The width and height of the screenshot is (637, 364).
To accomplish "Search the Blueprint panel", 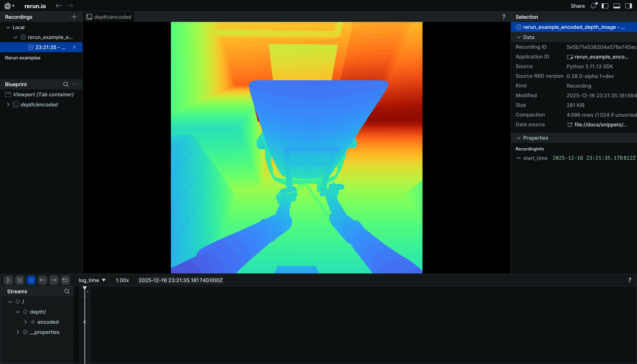I will click(x=66, y=84).
